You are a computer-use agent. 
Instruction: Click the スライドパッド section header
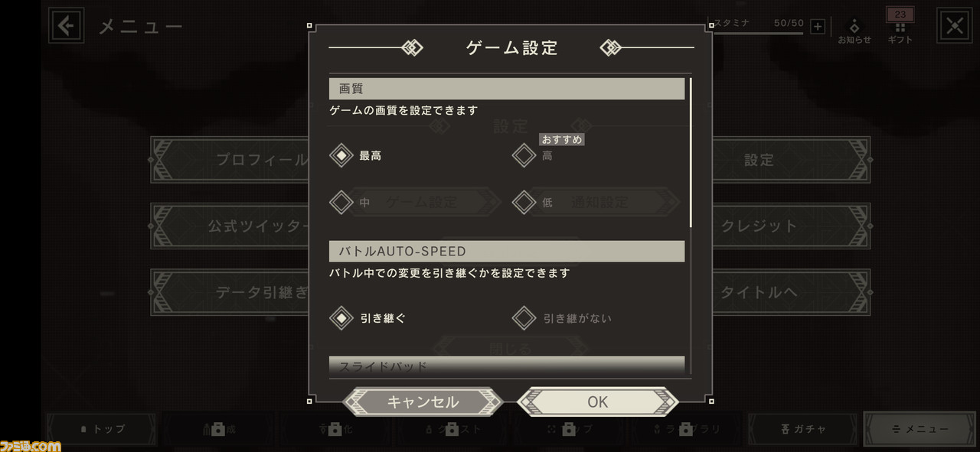(x=507, y=366)
